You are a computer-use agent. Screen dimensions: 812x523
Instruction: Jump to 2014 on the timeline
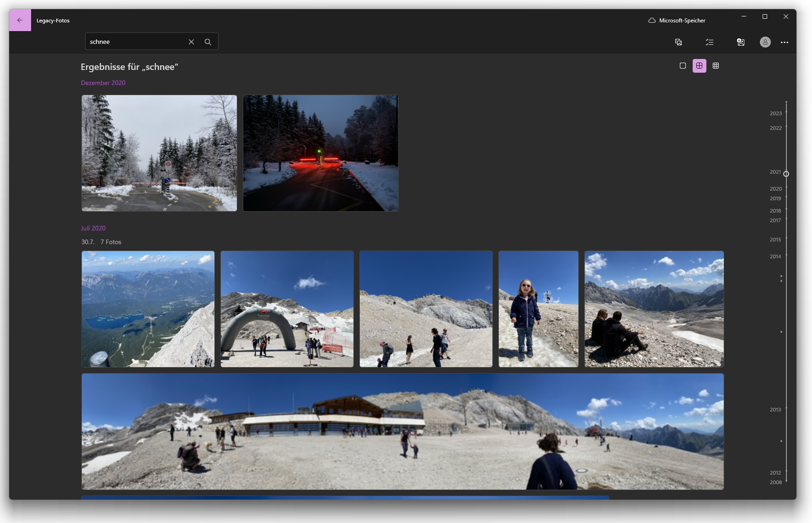click(x=775, y=256)
